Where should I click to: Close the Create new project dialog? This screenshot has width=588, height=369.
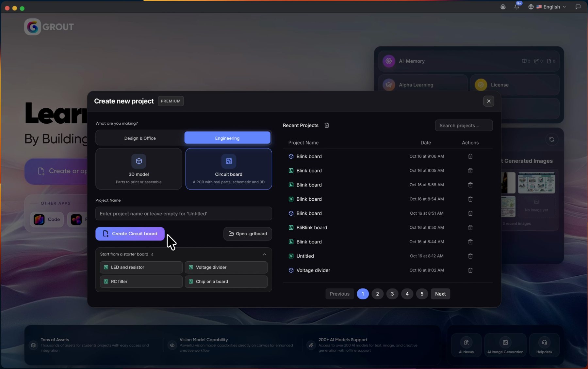(x=488, y=101)
